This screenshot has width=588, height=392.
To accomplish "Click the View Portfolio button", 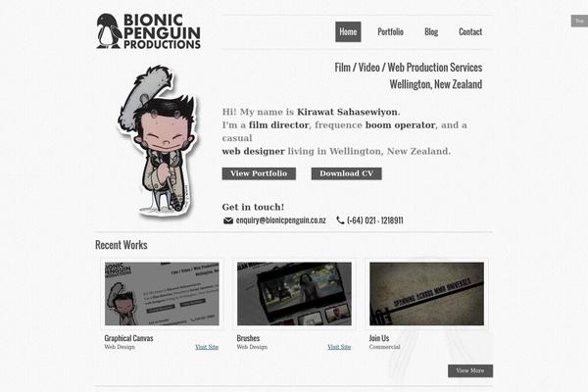I will pyautogui.click(x=259, y=173).
